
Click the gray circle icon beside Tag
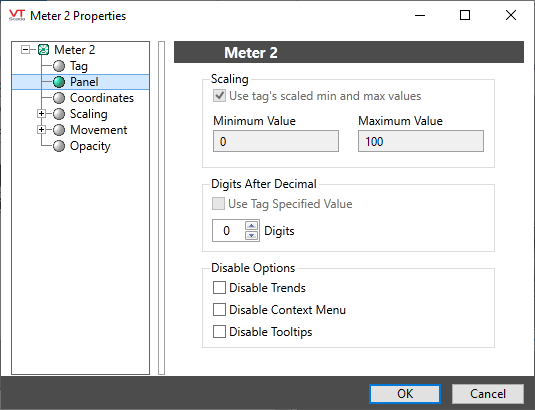pos(59,66)
